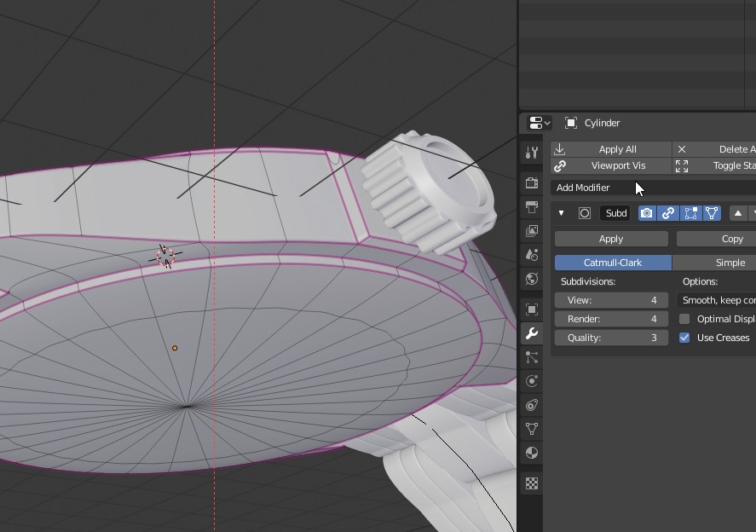Toggle Edit Mode display for the Subd modifier
The width and height of the screenshot is (756, 532).
(692, 213)
